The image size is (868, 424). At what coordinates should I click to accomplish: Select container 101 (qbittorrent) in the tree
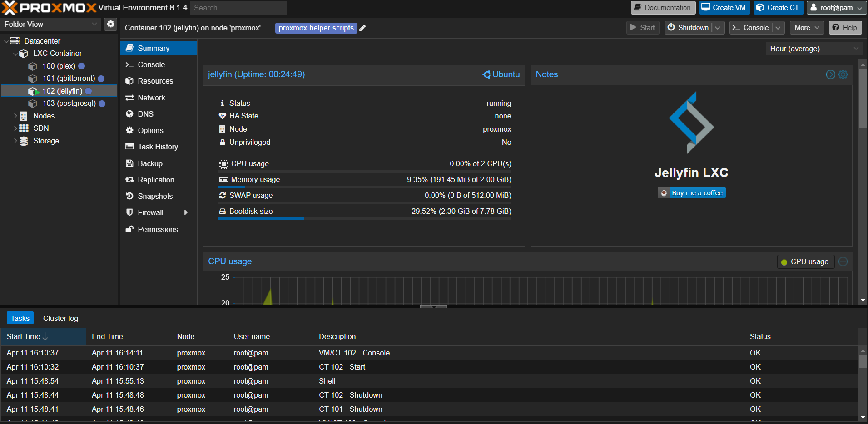coord(69,79)
